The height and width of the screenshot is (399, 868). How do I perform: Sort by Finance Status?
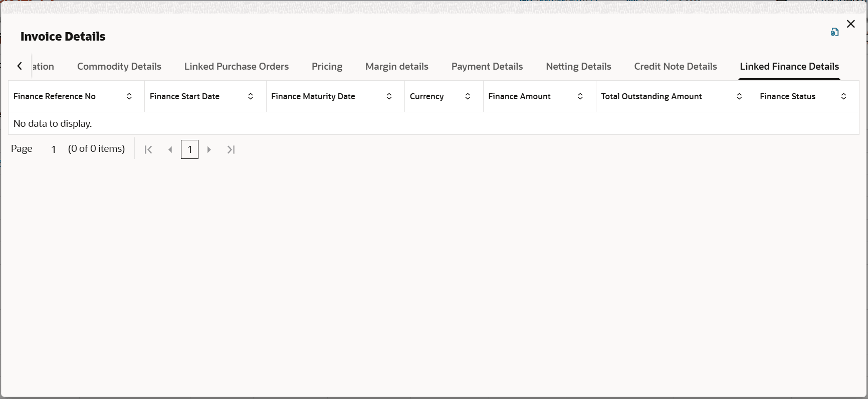(844, 96)
